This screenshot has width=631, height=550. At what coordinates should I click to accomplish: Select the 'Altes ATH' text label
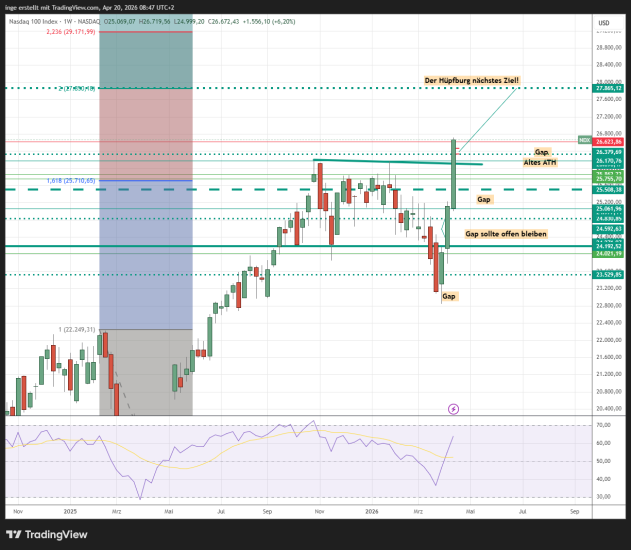pos(539,161)
